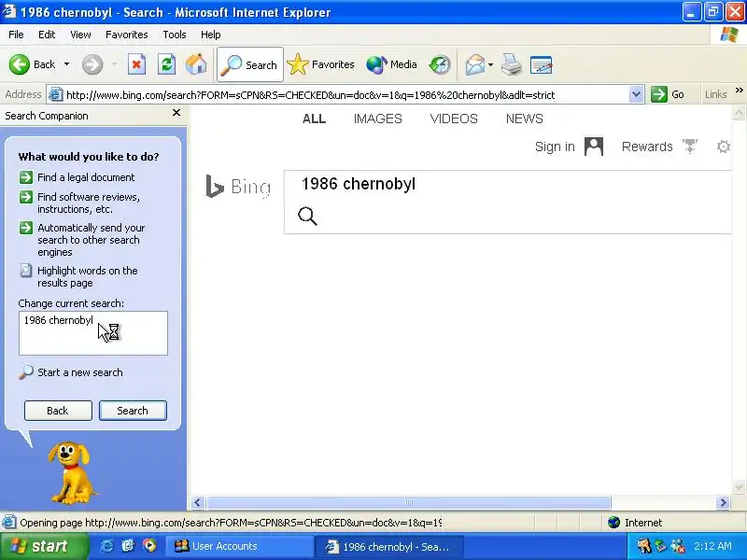Image resolution: width=747 pixels, height=560 pixels.
Task: Switch to Bing IMAGES tab
Action: click(378, 119)
